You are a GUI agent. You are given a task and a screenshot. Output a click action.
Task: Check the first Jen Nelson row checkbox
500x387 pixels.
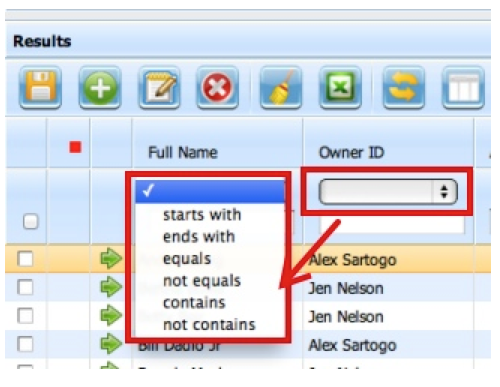(26, 287)
